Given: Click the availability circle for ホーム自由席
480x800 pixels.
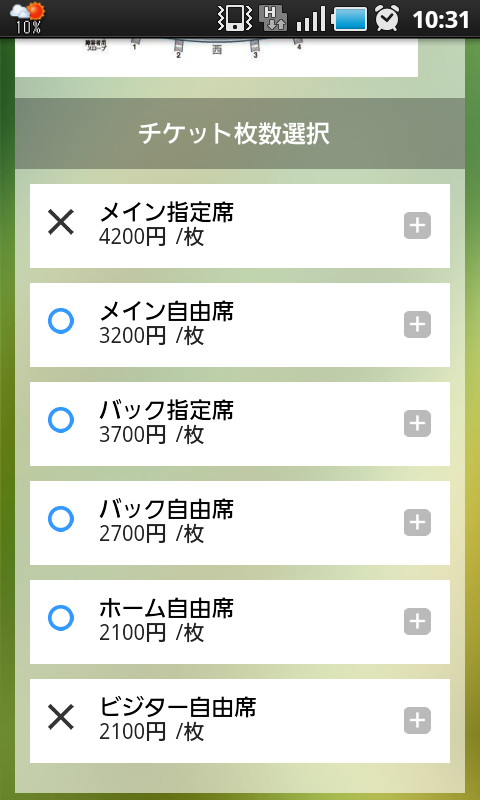Looking at the screenshot, I should [x=61, y=618].
